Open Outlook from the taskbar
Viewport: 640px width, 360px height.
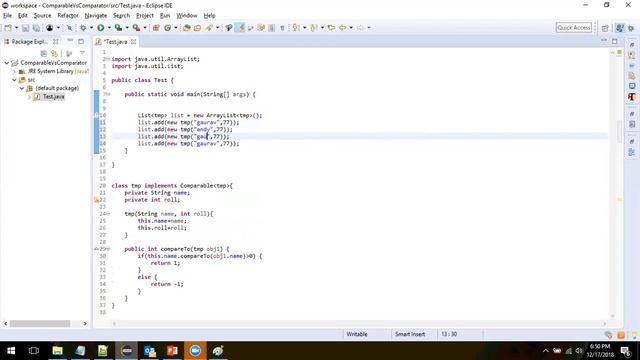[149, 351]
